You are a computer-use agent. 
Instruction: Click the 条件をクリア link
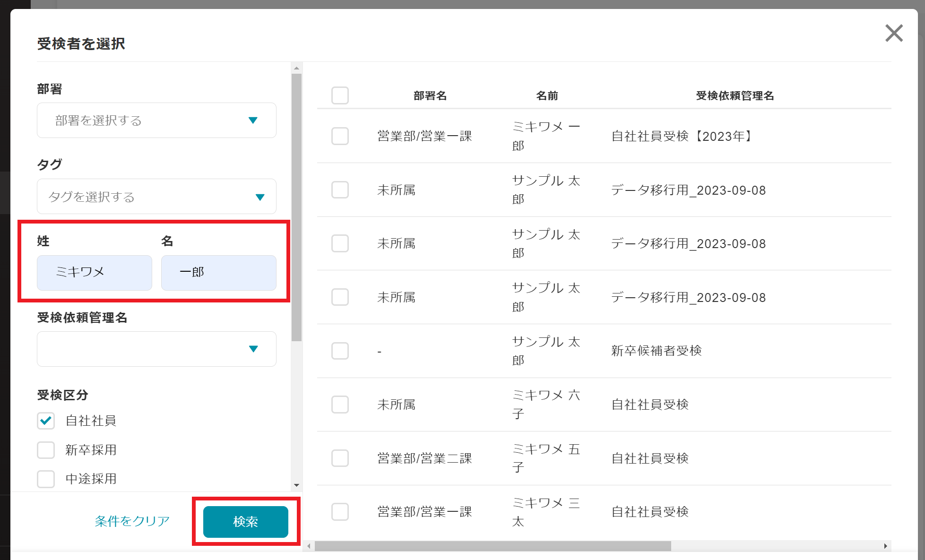[x=132, y=522]
